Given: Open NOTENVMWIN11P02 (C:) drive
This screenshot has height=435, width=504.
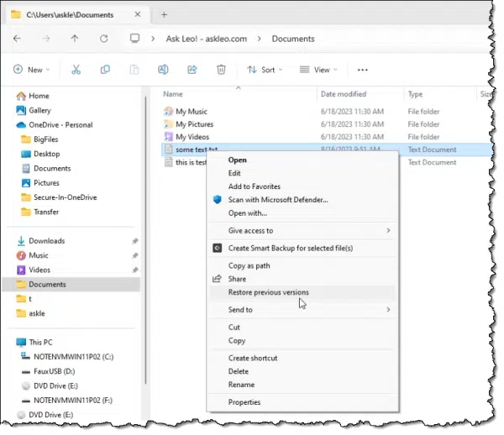Looking at the screenshot, I should [x=73, y=357].
